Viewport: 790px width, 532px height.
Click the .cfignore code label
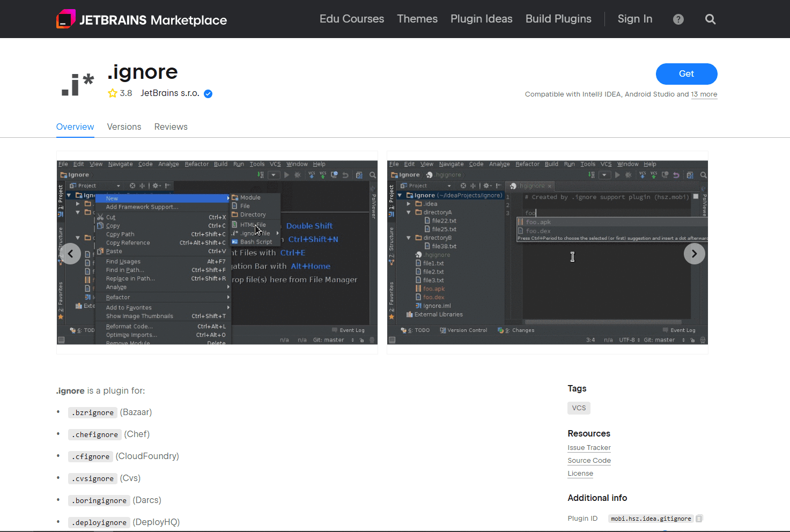tap(91, 456)
